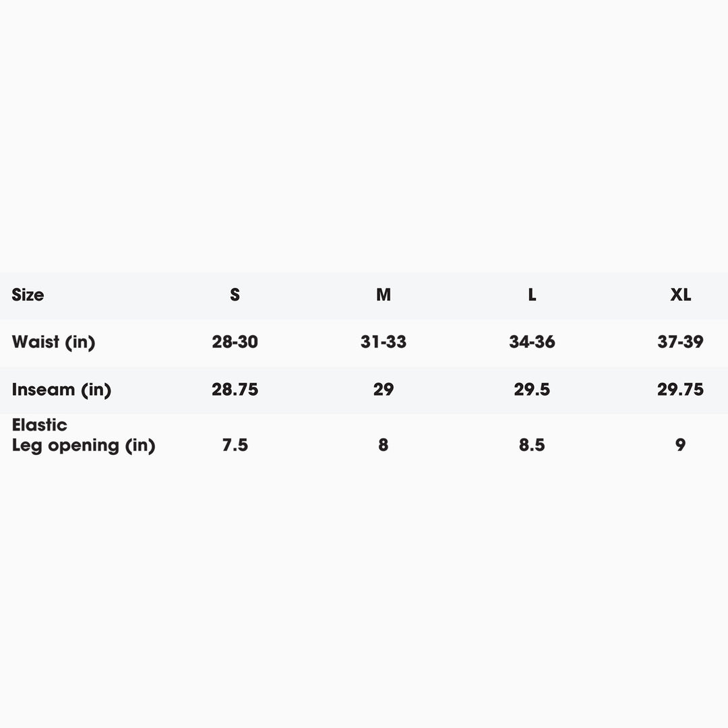Click the XL leg opening value 9

[x=680, y=445]
